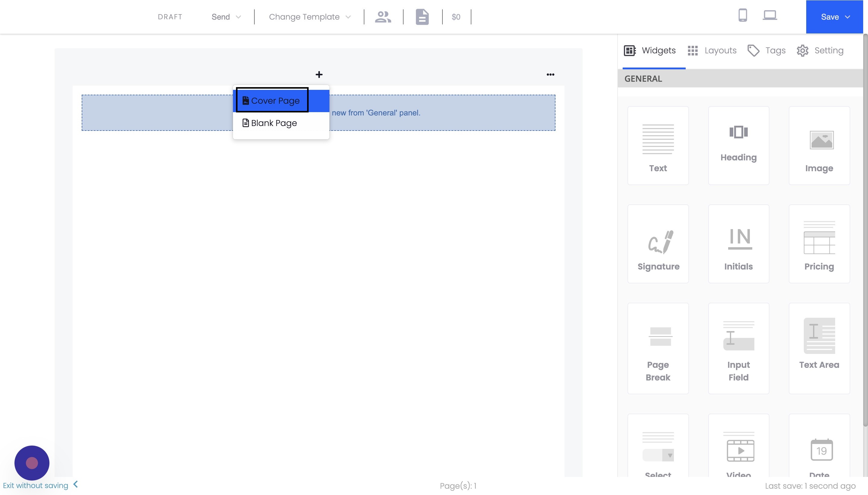
Task: Click Exit without saving link
Action: pos(36,485)
